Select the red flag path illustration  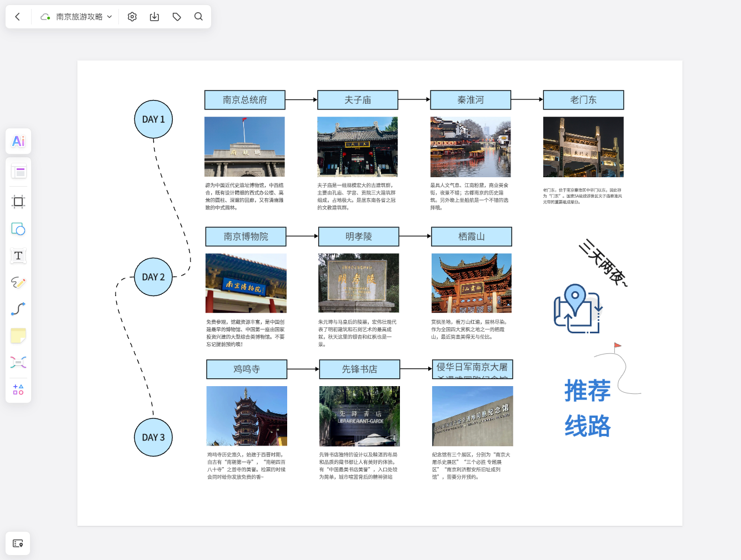point(618,368)
